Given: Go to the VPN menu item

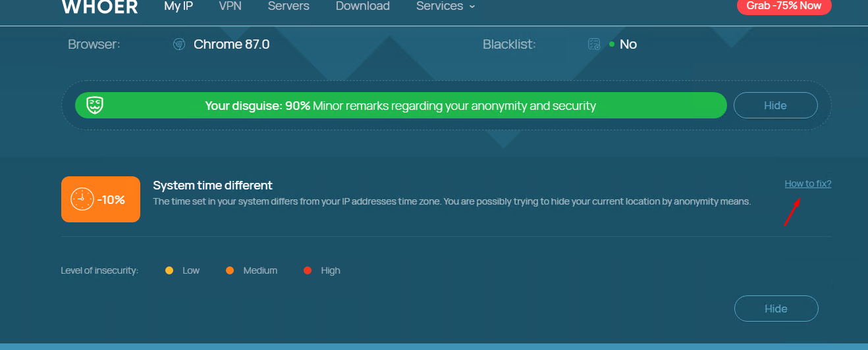Looking at the screenshot, I should point(231,7).
